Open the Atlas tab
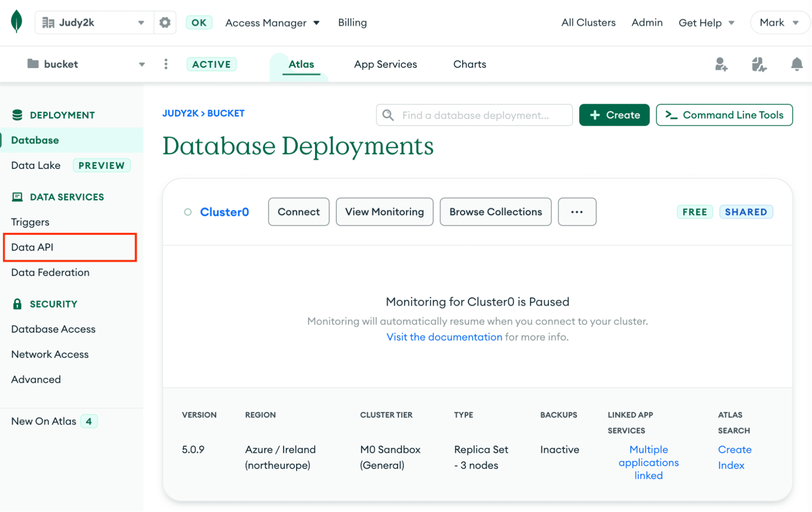 coord(301,64)
